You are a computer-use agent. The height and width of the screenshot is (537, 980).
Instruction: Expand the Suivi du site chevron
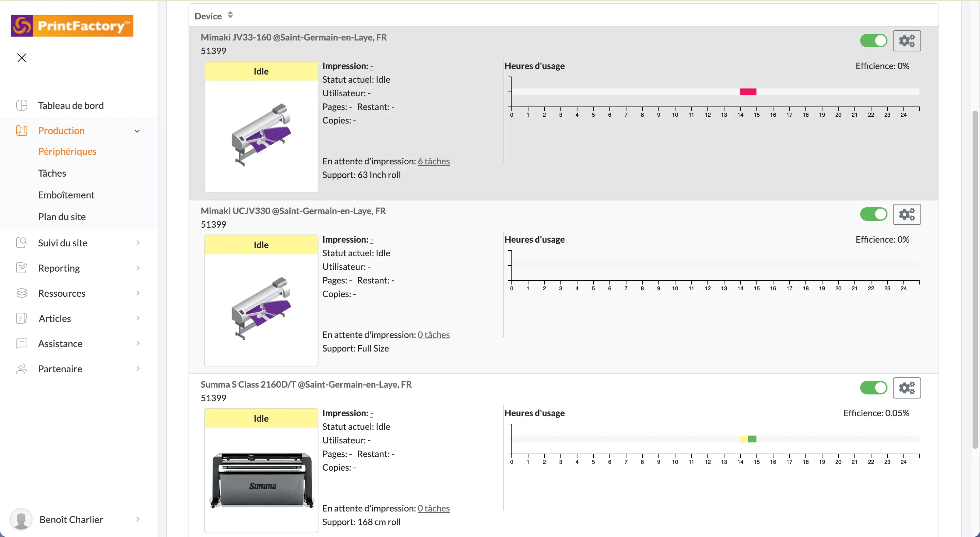pos(138,242)
